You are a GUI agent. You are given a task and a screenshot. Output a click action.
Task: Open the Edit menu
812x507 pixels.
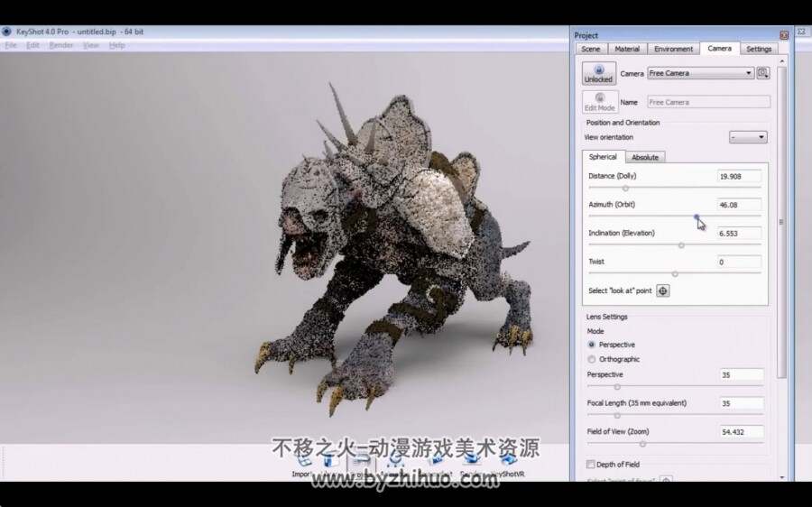pyautogui.click(x=32, y=45)
